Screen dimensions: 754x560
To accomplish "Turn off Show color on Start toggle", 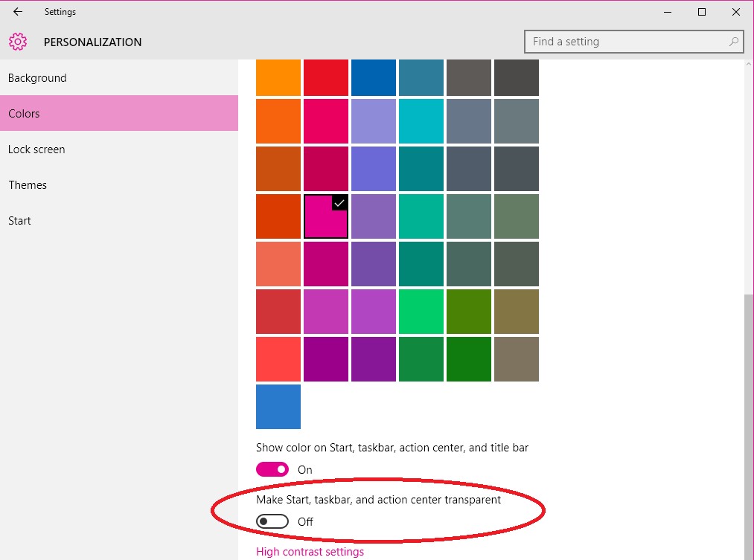I will [272, 469].
